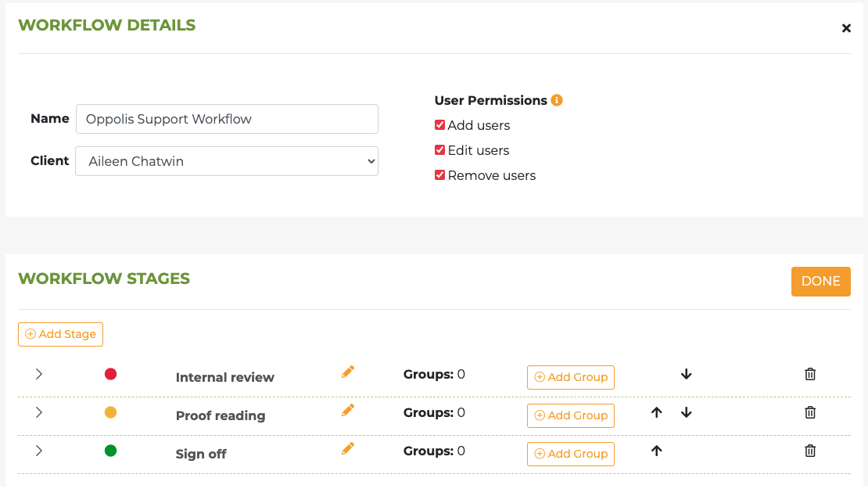
Task: Open the Client dropdown
Action: (227, 161)
